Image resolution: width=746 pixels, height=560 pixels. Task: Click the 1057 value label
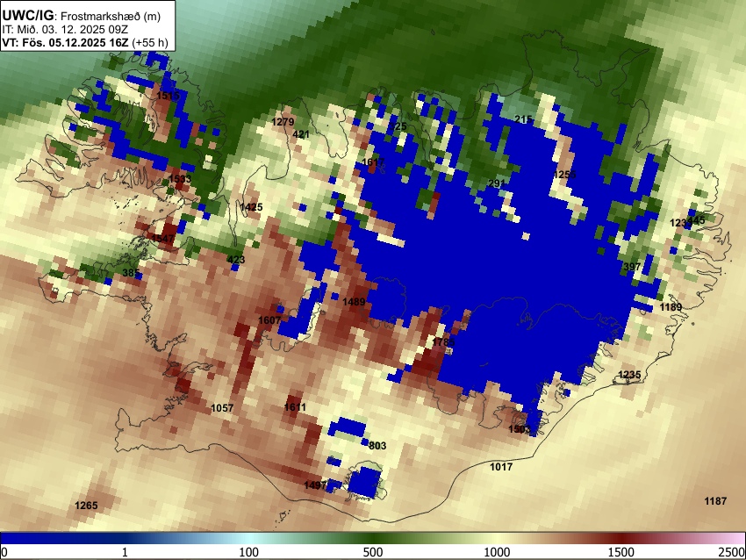coord(222,408)
